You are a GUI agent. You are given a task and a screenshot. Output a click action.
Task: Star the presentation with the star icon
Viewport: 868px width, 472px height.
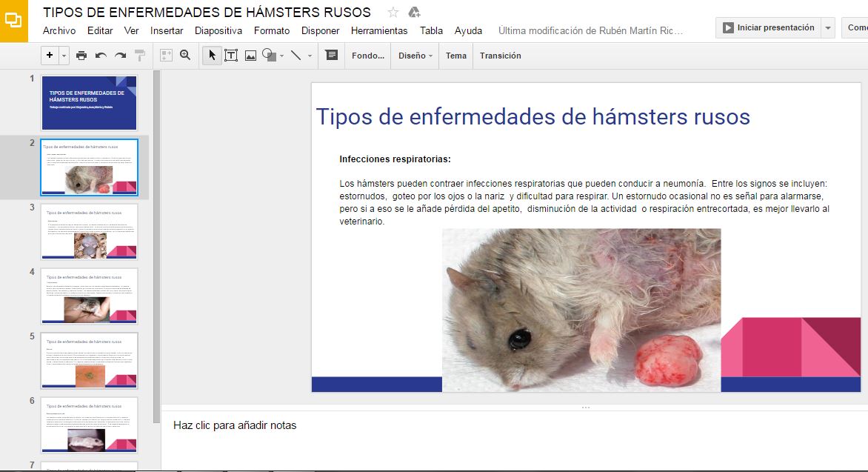point(393,12)
